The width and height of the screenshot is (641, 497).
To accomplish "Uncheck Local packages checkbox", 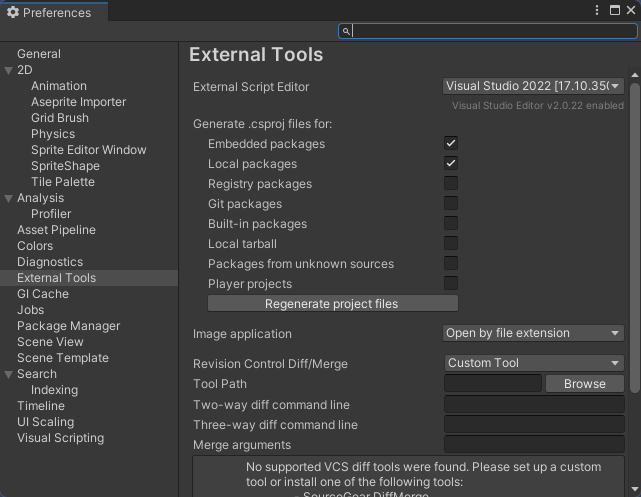I will [x=451, y=163].
